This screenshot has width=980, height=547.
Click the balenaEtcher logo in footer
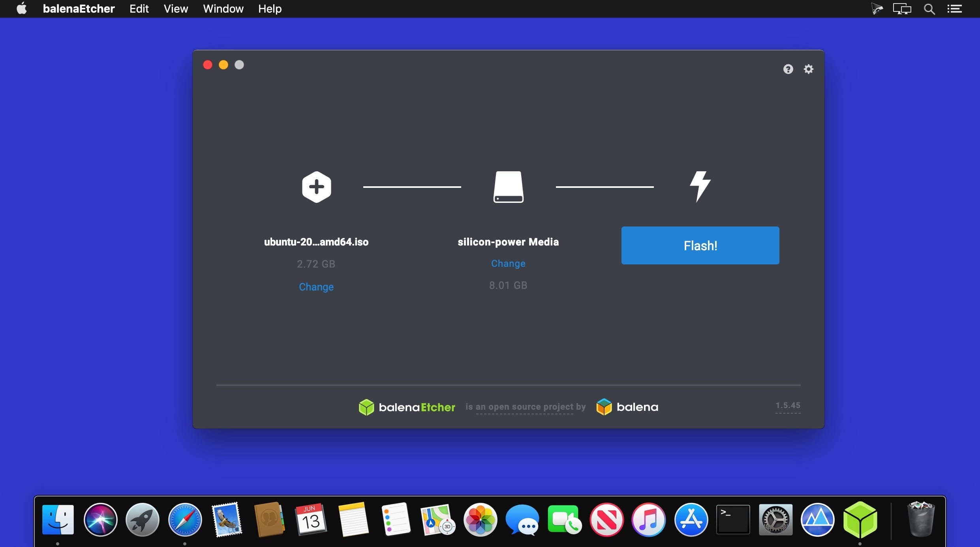pyautogui.click(x=407, y=407)
